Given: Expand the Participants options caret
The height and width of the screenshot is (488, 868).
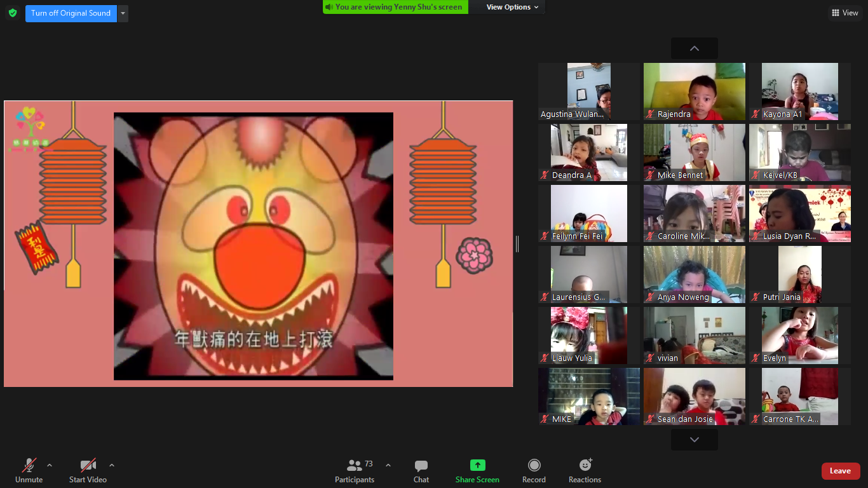Looking at the screenshot, I should (x=388, y=465).
